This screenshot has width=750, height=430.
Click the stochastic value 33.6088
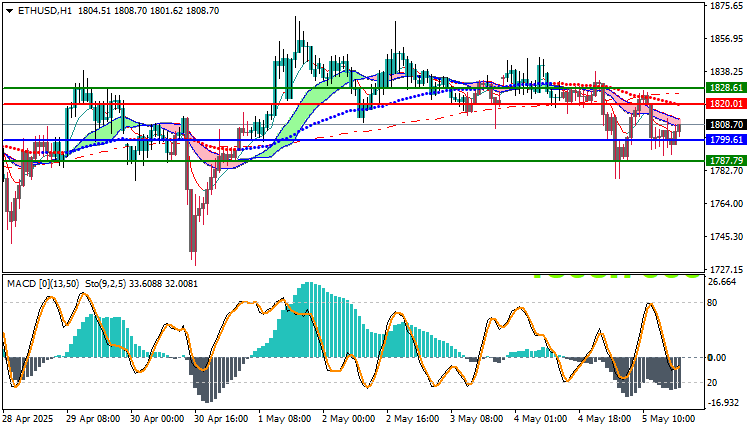pyautogui.click(x=145, y=284)
